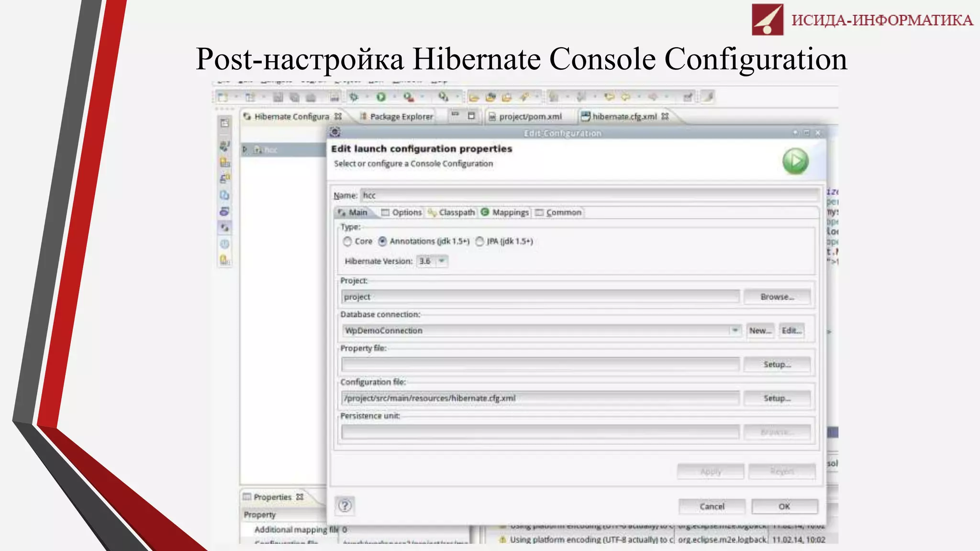The width and height of the screenshot is (980, 551).
Task: Switch to the Common tab
Action: click(558, 212)
